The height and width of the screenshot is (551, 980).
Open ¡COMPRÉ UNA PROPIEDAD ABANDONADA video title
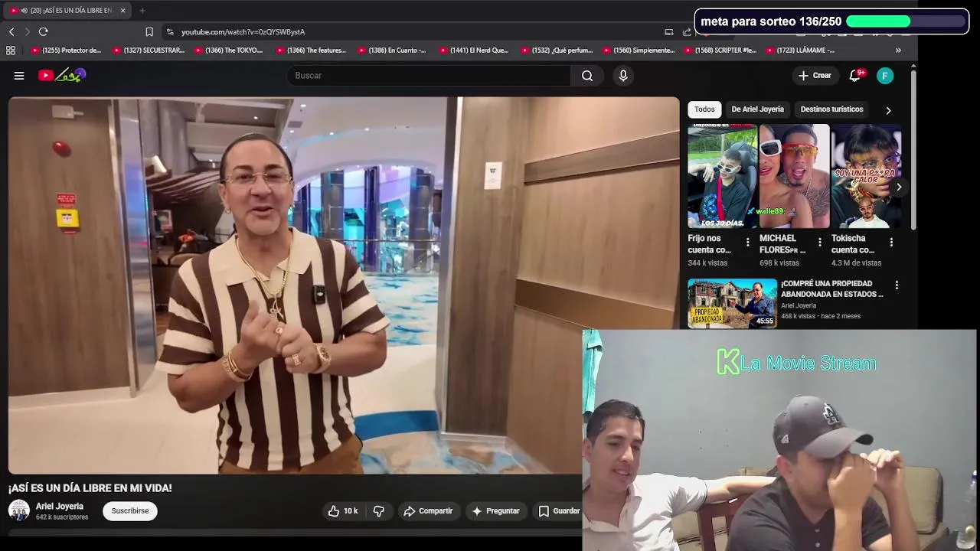(x=831, y=289)
